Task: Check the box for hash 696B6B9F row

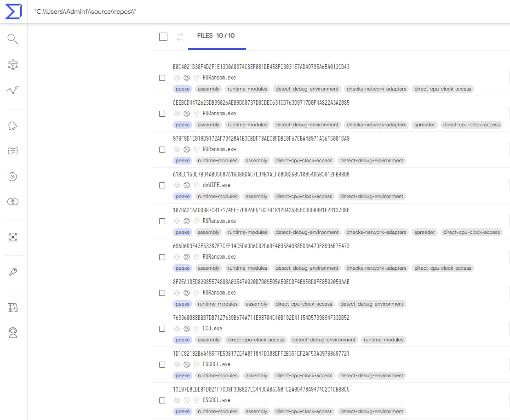Action: 162,257
